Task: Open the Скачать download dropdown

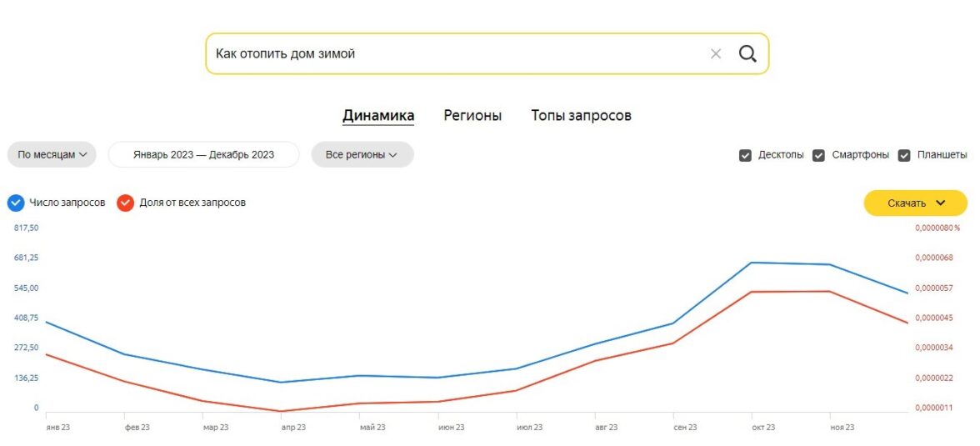Action: point(915,203)
